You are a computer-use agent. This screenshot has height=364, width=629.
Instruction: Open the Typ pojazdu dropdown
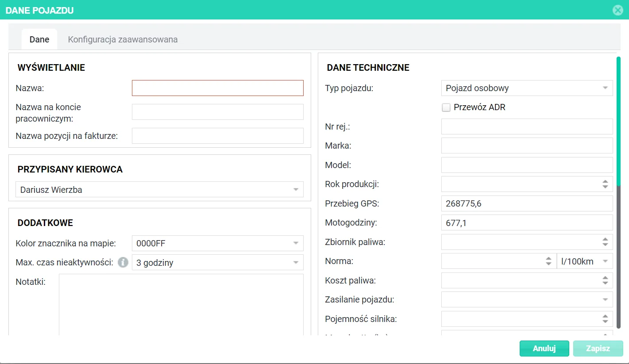click(527, 88)
